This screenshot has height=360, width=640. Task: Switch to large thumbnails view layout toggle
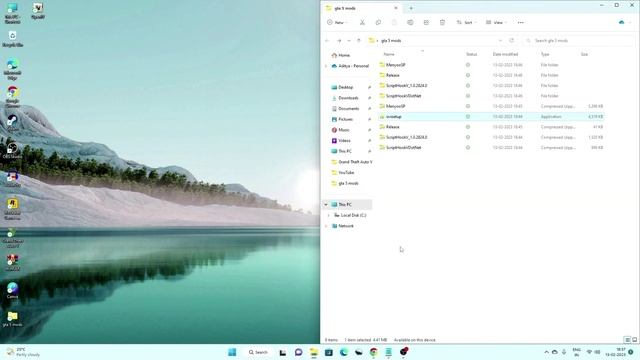(x=634, y=340)
